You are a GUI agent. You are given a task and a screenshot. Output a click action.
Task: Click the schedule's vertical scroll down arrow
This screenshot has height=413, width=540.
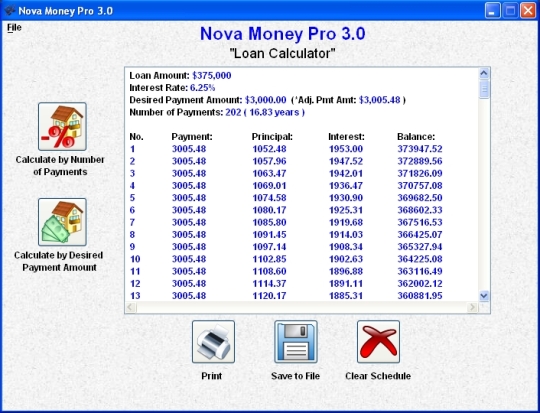pyautogui.click(x=484, y=296)
